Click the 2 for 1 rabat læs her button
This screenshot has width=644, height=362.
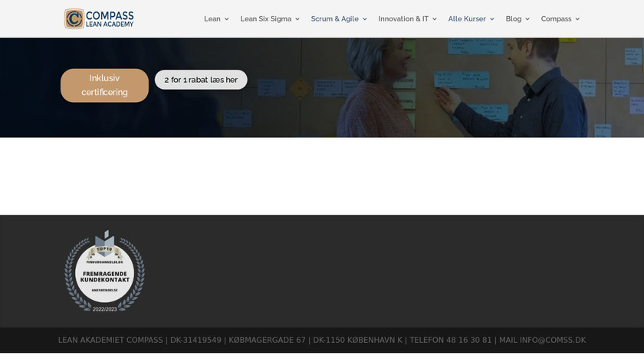click(201, 80)
